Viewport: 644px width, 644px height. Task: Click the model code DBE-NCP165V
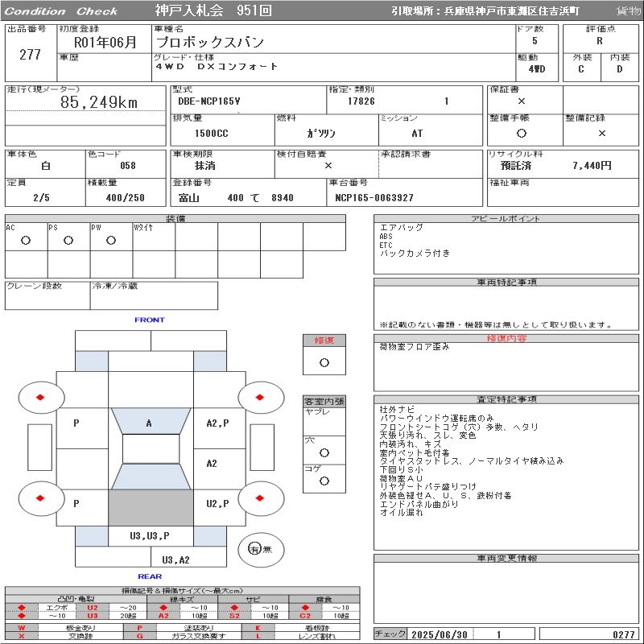pyautogui.click(x=209, y=101)
